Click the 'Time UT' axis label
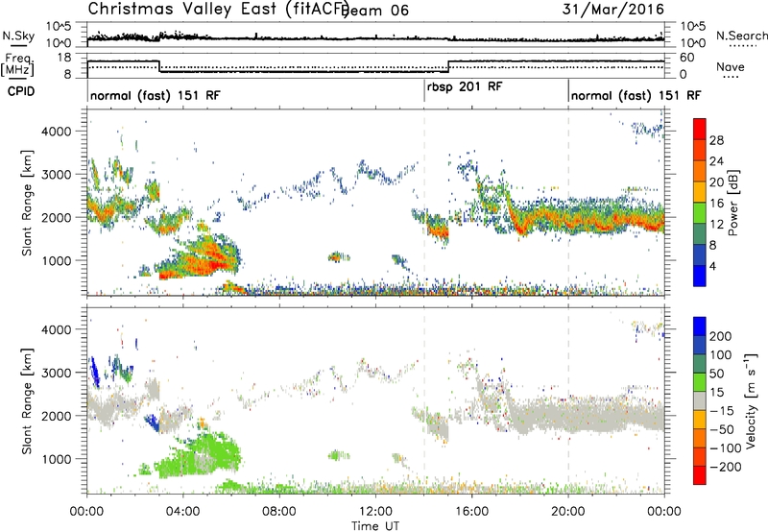768x532 pixels. (x=375, y=525)
